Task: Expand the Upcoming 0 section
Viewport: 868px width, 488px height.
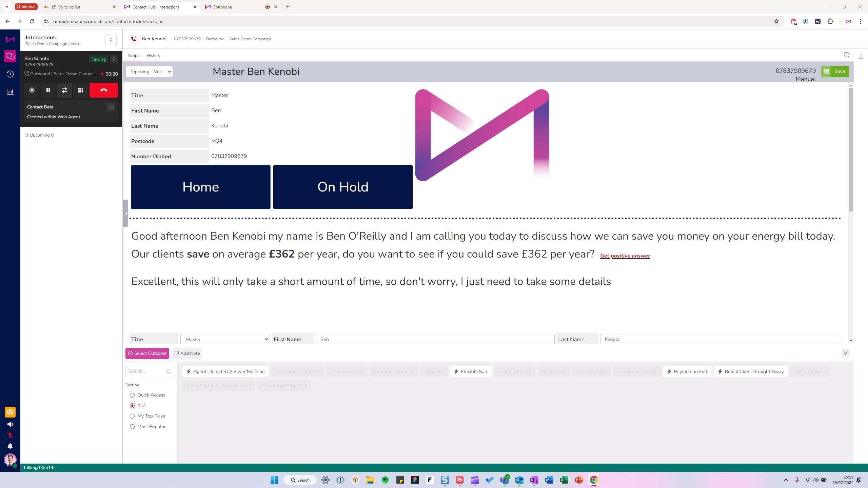Action: coord(40,135)
